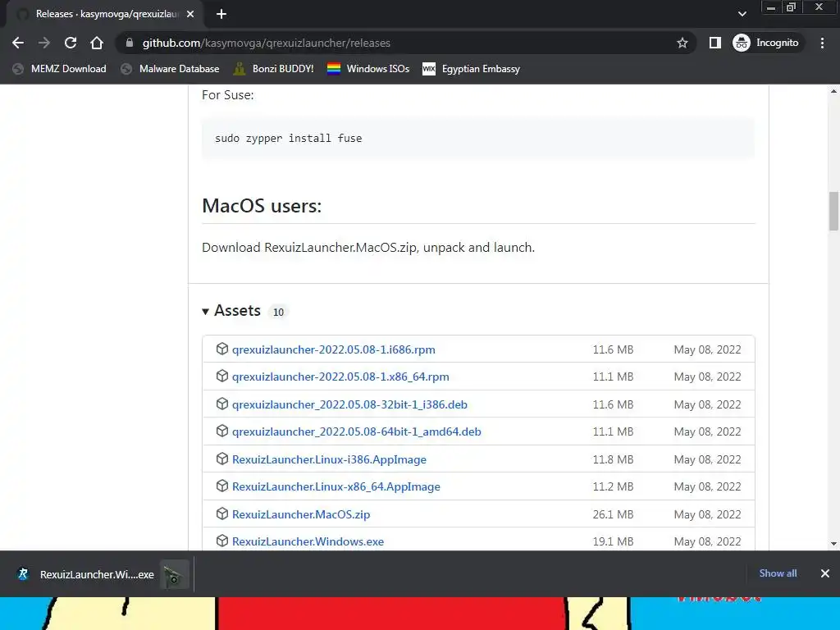Viewport: 840px width, 630px height.
Task: Open the Egyptian Embassy bookmark
Action: tap(472, 69)
